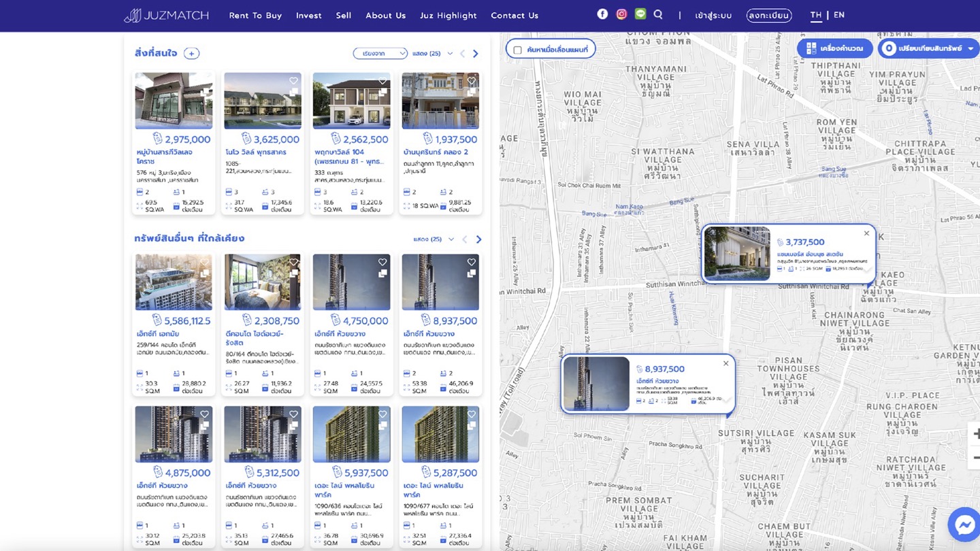Click the search magnifier icon
The width and height of the screenshot is (980, 551).
[x=658, y=14]
